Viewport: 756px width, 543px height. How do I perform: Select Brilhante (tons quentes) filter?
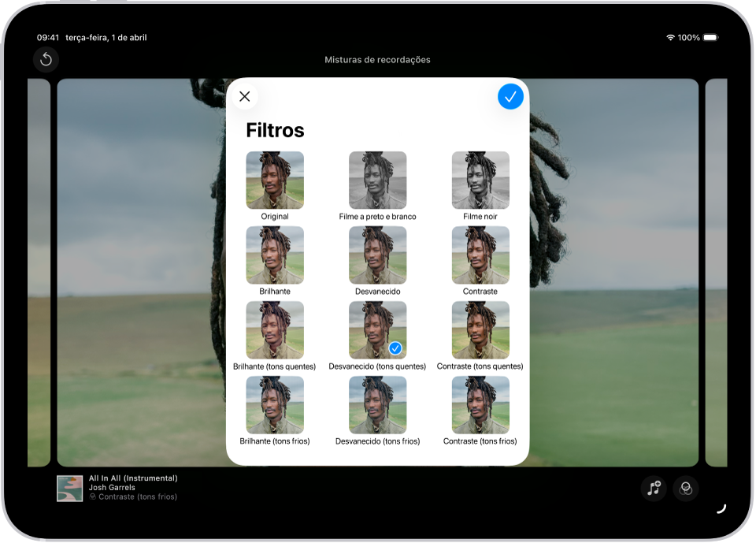click(275, 329)
